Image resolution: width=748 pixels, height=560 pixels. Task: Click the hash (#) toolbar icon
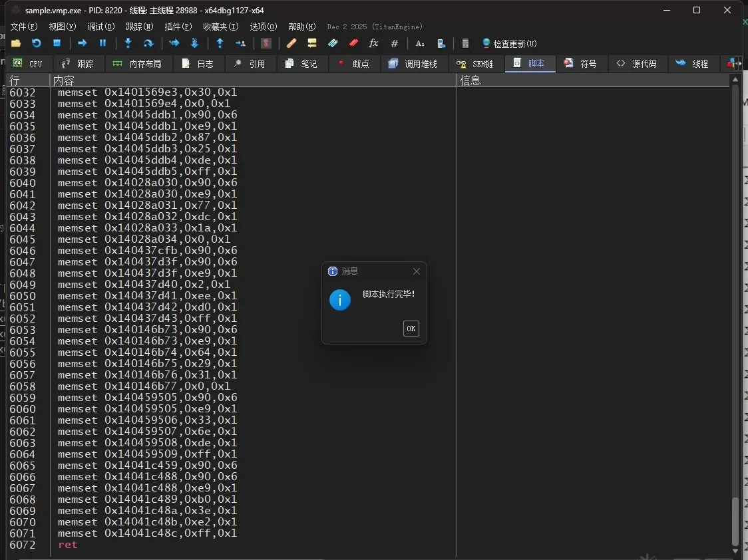(395, 43)
